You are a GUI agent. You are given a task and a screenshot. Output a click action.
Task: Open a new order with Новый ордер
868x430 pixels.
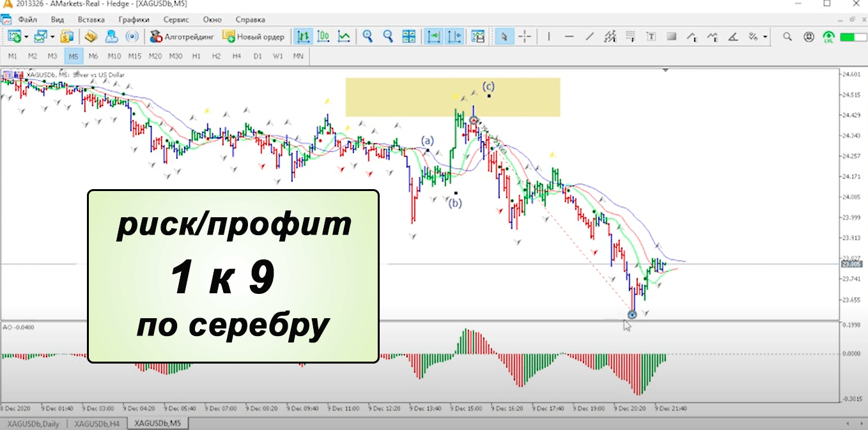click(x=254, y=36)
